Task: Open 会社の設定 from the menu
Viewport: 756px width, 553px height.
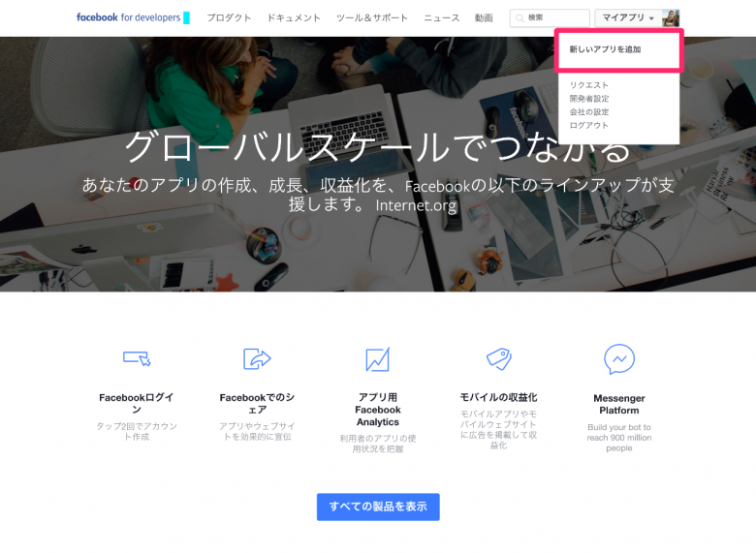Action: coord(588,112)
